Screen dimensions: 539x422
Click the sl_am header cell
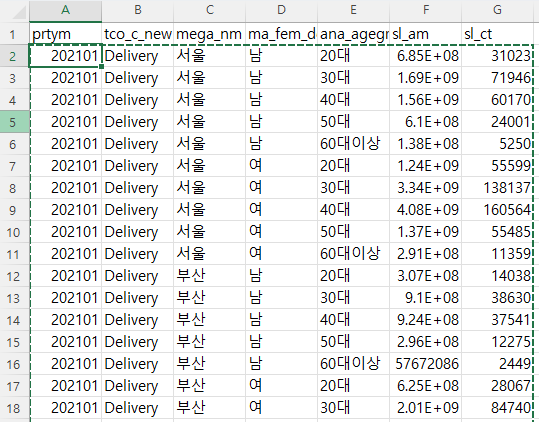[426, 34]
